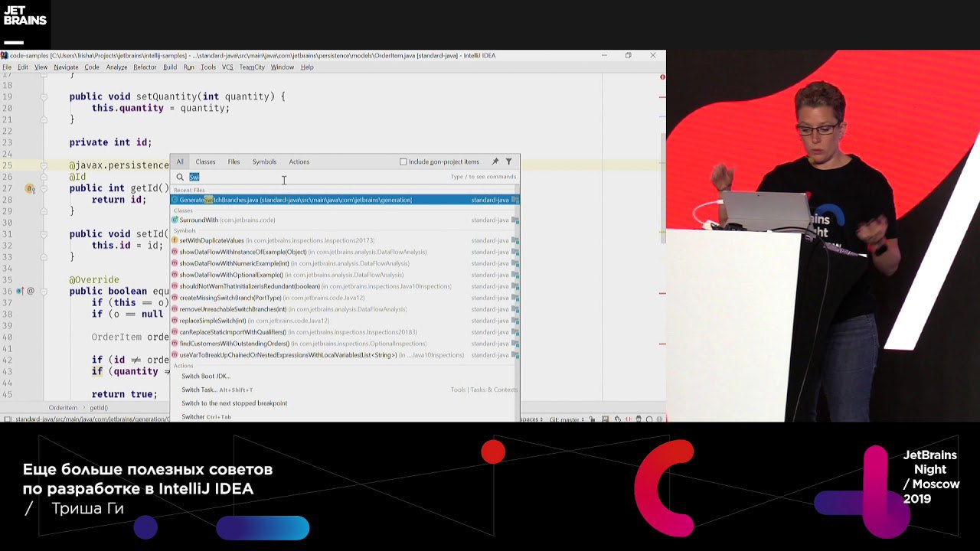Screen dimensions: 980x551
Task: Open the View menu
Action: click(x=41, y=67)
